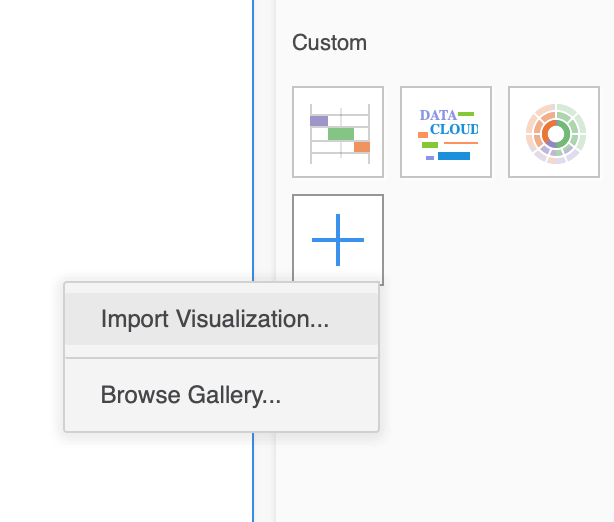Viewport: 614px width, 522px height.
Task: Add the word cloud labeled DATA CLOUD
Action: [x=446, y=132]
